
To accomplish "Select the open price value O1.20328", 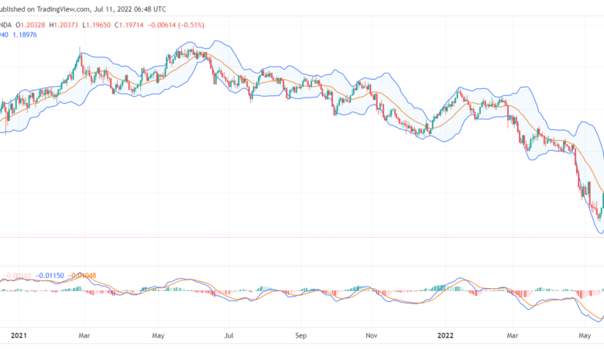I will [x=30, y=25].
